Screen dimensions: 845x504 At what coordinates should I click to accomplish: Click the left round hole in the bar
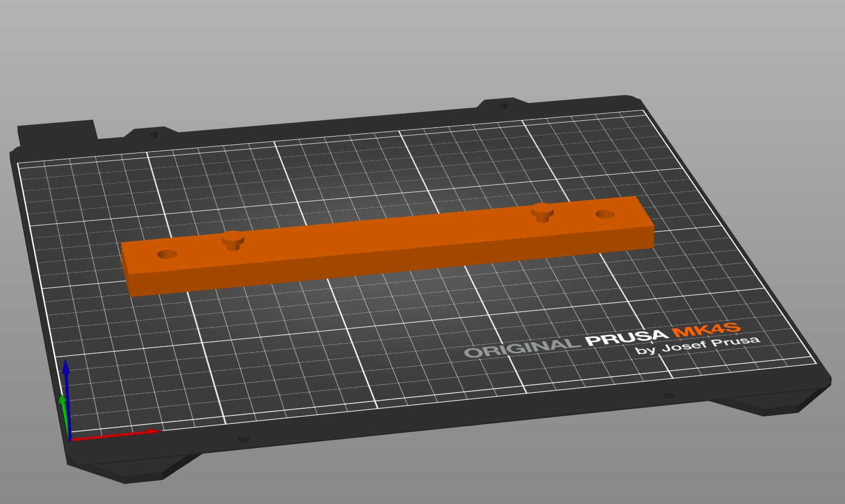(x=167, y=254)
